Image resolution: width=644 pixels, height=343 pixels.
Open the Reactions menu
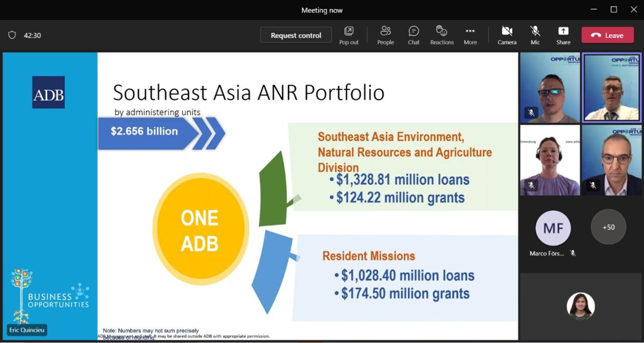point(442,35)
